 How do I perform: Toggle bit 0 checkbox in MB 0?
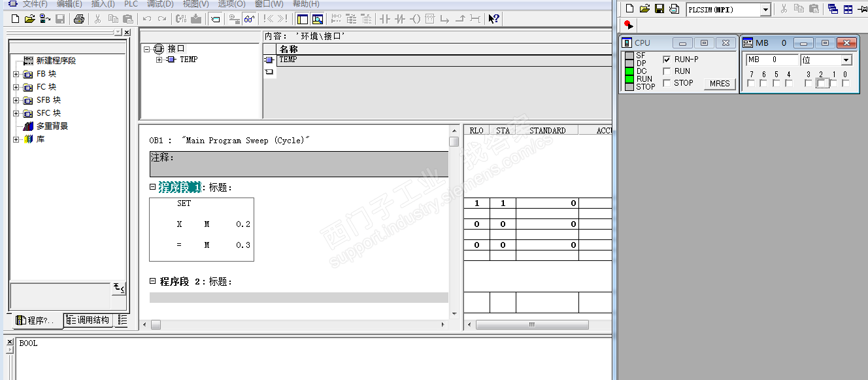click(846, 83)
